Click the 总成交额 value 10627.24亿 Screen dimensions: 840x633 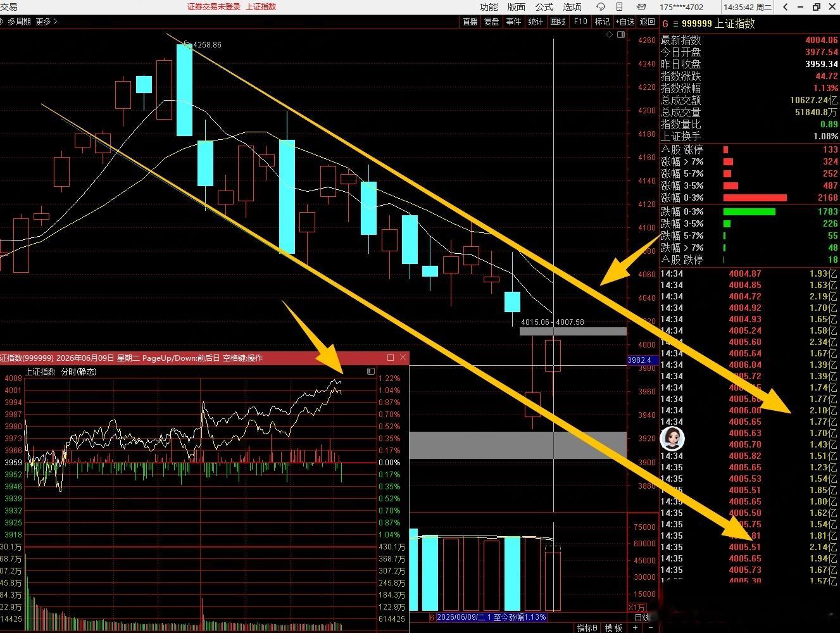tap(814, 100)
